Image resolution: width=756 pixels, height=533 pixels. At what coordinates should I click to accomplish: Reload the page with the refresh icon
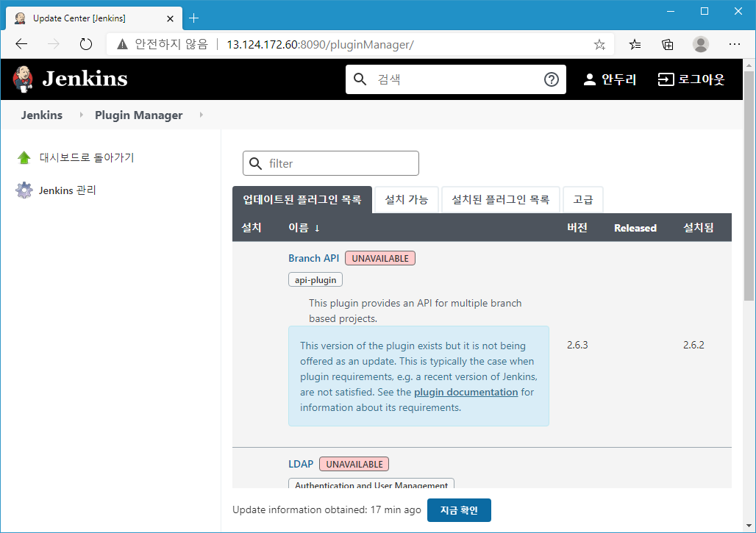pyautogui.click(x=86, y=44)
